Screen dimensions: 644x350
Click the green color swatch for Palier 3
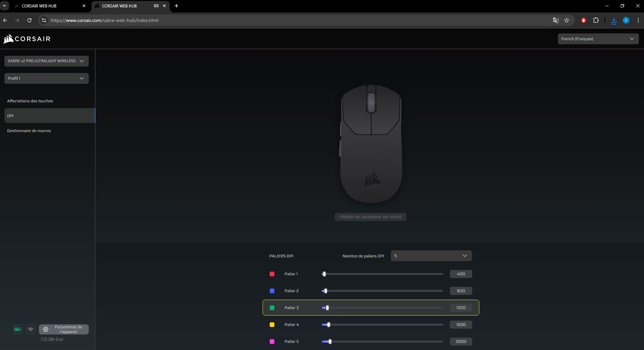coord(272,307)
